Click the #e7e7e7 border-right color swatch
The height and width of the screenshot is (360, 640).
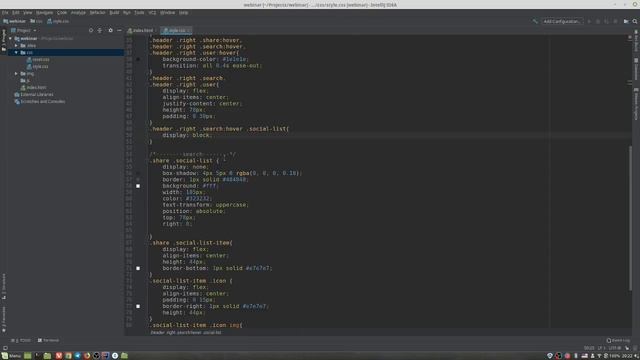coord(138,306)
